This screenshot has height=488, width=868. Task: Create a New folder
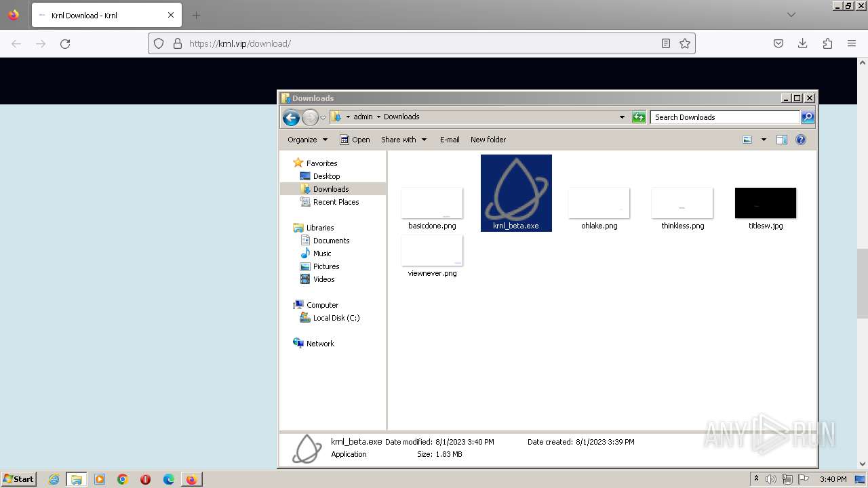pyautogui.click(x=488, y=140)
